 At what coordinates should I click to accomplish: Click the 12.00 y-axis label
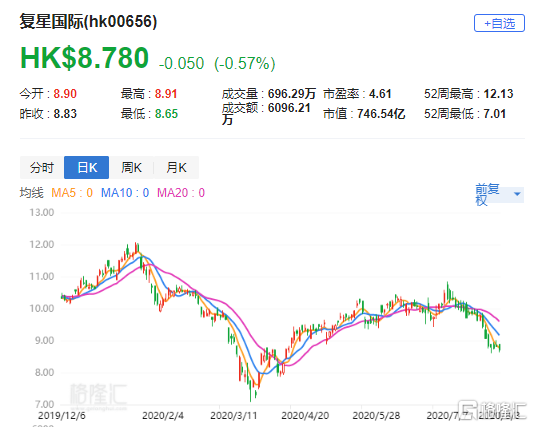41,244
